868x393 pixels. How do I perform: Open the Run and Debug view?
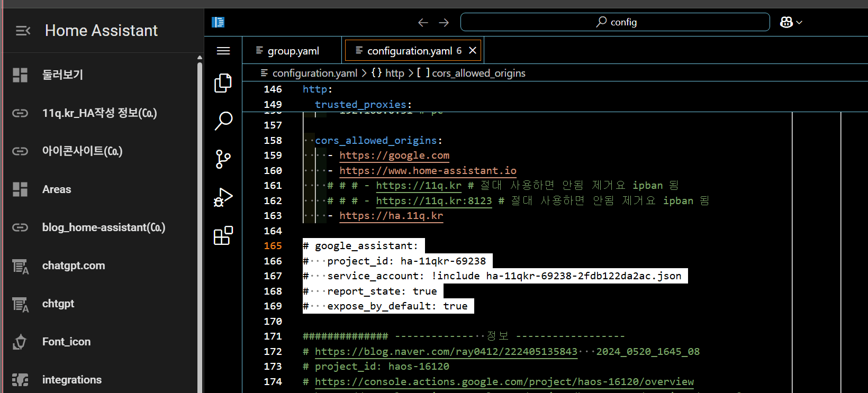pos(223,197)
